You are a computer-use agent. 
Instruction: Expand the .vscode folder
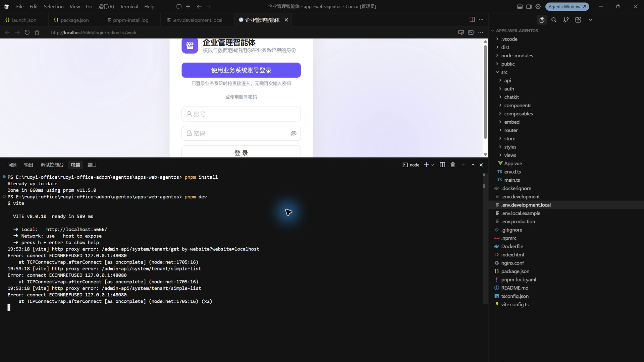click(509, 39)
